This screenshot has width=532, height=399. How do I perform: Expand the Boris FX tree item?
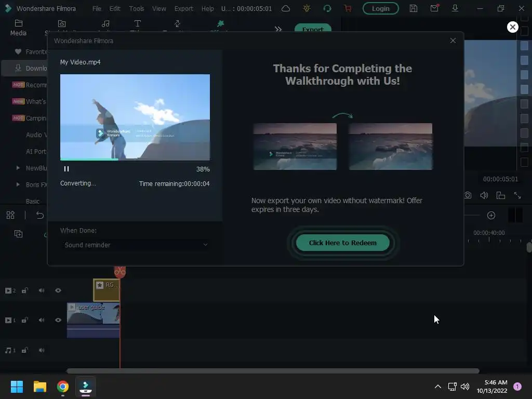tap(18, 184)
